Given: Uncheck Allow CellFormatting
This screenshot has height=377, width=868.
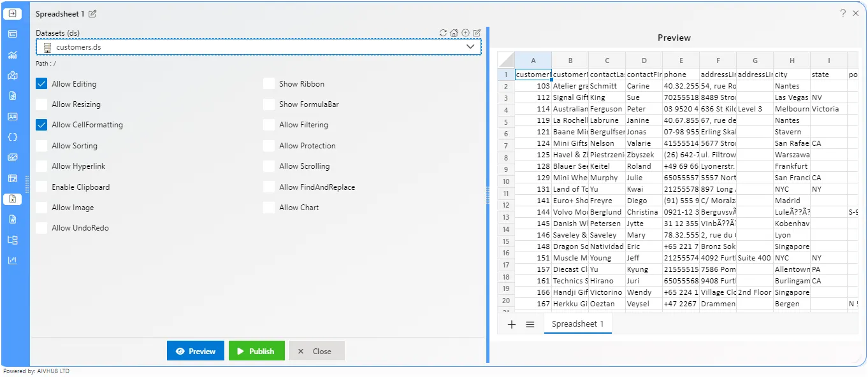Looking at the screenshot, I should tap(41, 125).
